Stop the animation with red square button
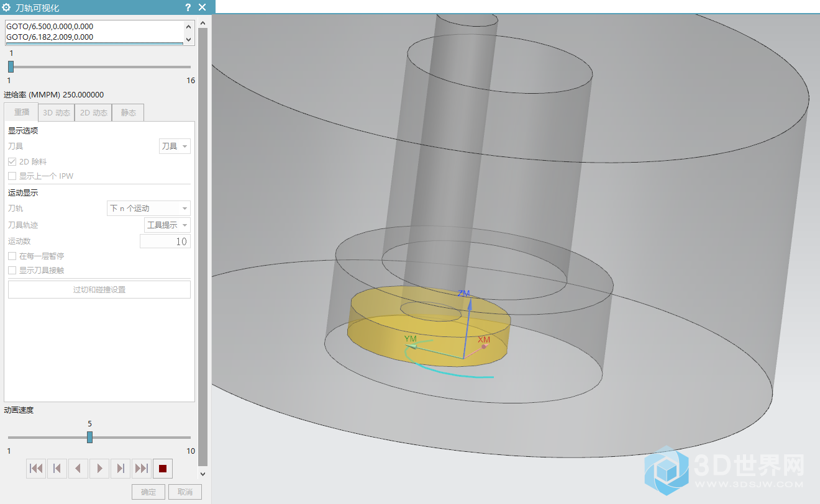Viewport: 820px width, 504px height. click(163, 468)
